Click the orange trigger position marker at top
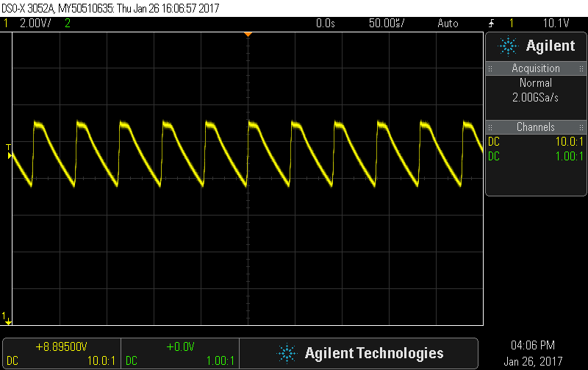This screenshot has height=370, width=588. (x=248, y=34)
